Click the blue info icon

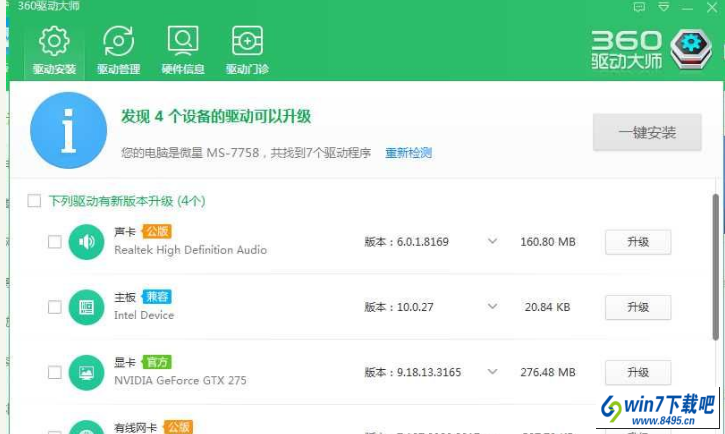tap(68, 130)
